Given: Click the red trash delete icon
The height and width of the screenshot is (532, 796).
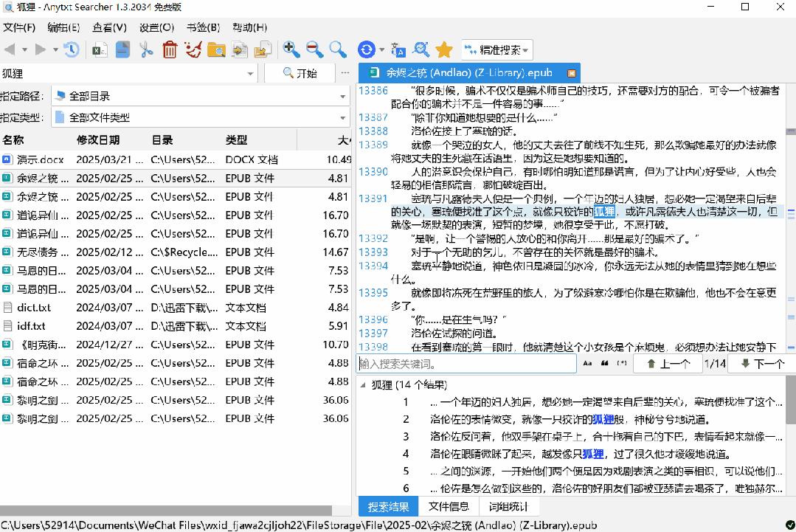Looking at the screenshot, I should point(170,49).
